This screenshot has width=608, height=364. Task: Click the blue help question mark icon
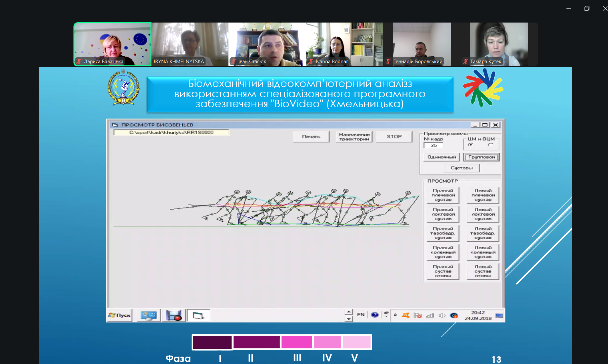[x=374, y=315]
